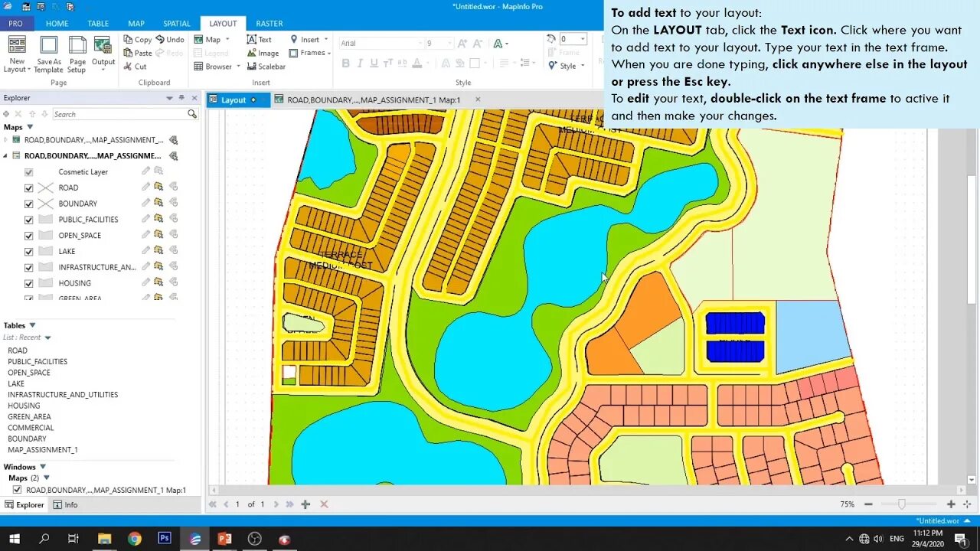Screen dimensions: 980x551
Task: Open the MAP ribbon tab
Action: [136, 24]
